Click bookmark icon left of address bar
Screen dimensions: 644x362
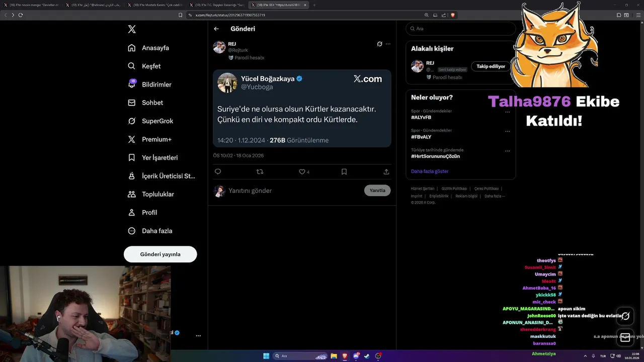(x=181, y=15)
